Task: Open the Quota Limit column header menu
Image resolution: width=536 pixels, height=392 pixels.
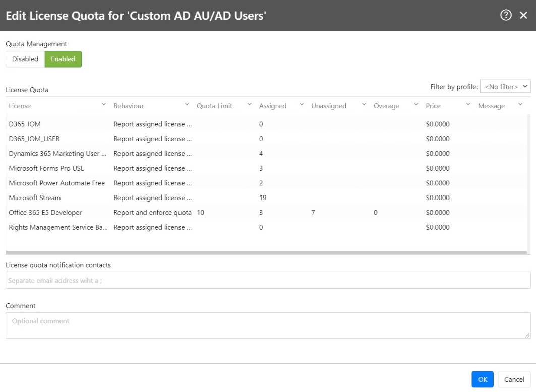Action: point(249,104)
